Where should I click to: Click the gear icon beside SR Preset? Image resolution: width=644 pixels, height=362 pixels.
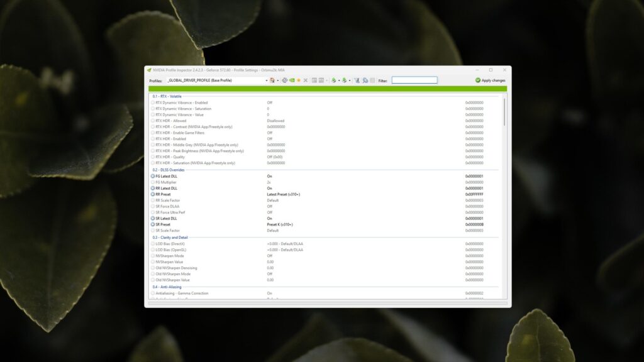[153, 224]
